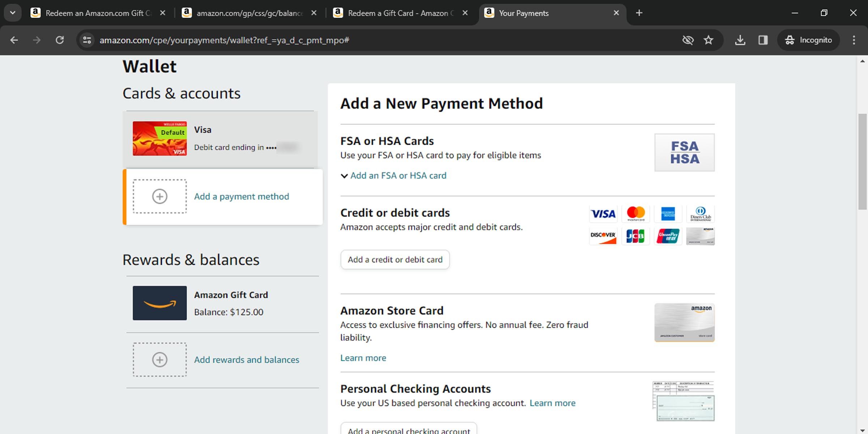Screen dimensions: 868x434
Task: Click the site information icon in address bar
Action: pos(86,40)
